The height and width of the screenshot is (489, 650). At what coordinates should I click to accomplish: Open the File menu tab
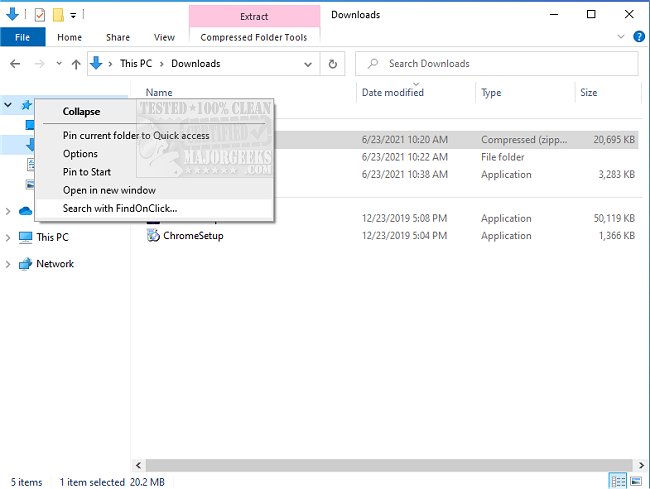pos(22,37)
